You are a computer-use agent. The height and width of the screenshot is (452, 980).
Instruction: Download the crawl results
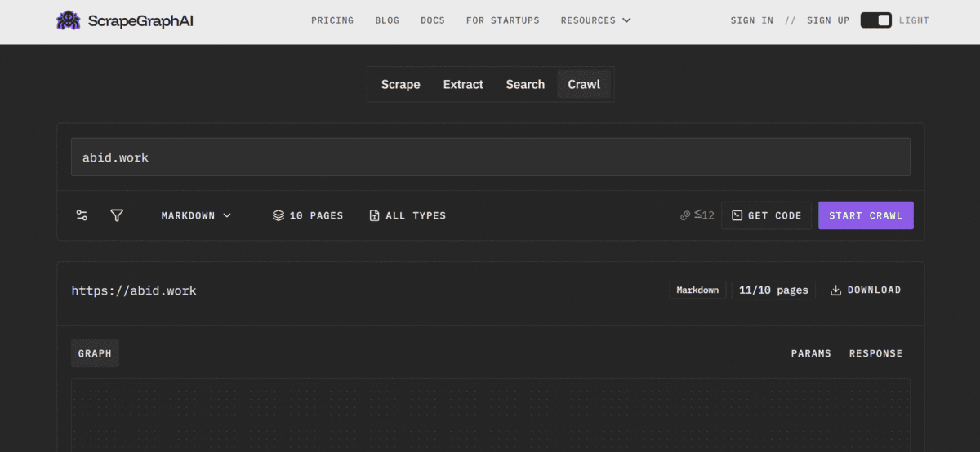tap(866, 290)
